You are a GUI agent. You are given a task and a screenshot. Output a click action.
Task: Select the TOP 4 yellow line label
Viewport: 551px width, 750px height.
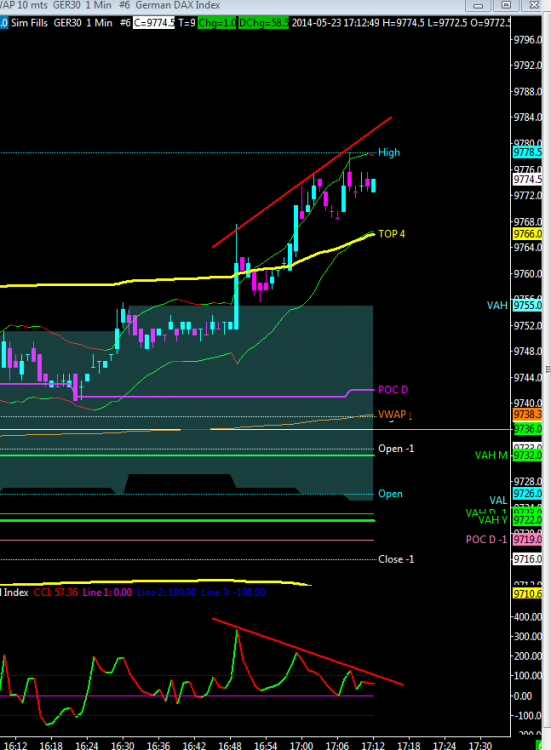(391, 234)
